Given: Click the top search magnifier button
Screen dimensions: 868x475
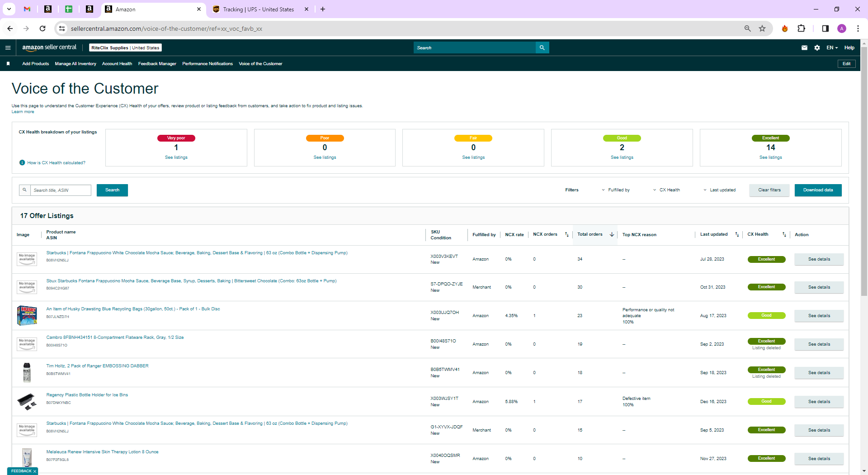Looking at the screenshot, I should point(542,47).
